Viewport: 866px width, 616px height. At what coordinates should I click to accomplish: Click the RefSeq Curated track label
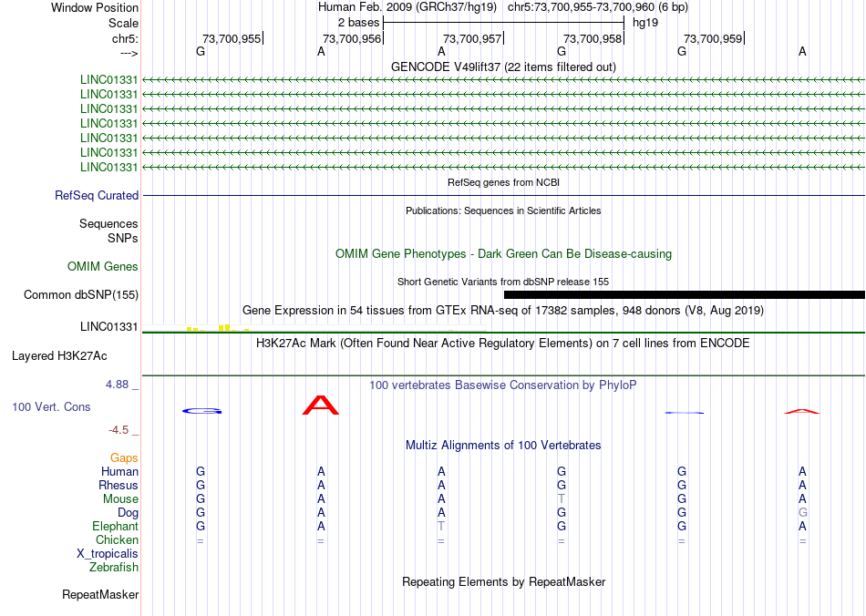tap(97, 195)
